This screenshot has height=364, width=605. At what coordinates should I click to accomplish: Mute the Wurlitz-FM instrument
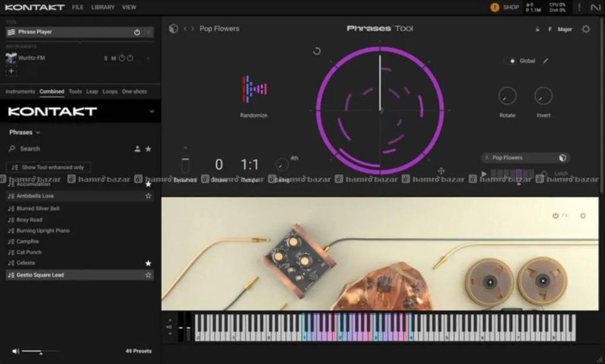click(113, 58)
